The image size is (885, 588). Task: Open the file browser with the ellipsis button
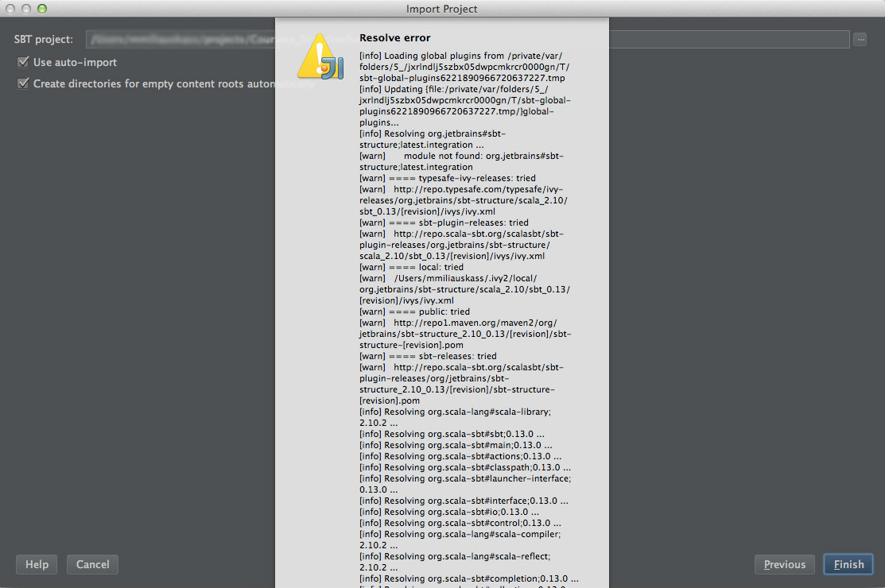click(860, 38)
